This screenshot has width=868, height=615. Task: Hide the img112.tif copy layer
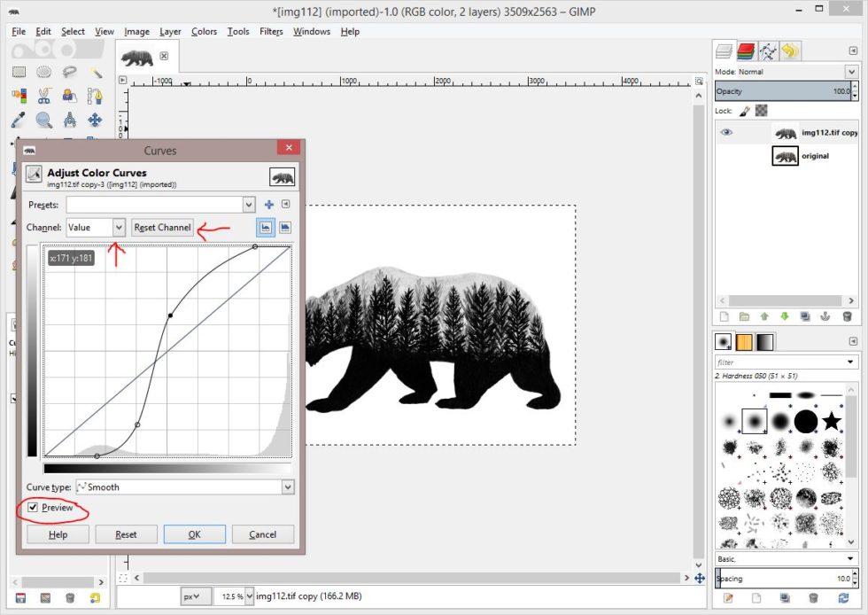[726, 133]
